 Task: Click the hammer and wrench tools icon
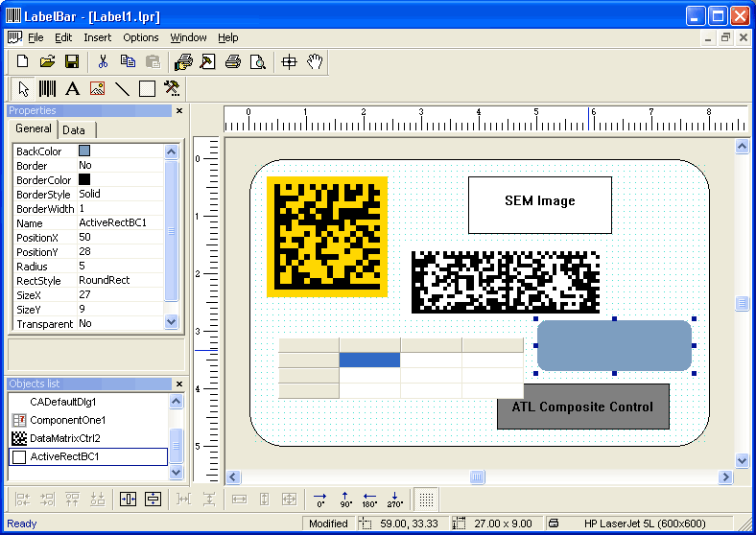[x=172, y=88]
